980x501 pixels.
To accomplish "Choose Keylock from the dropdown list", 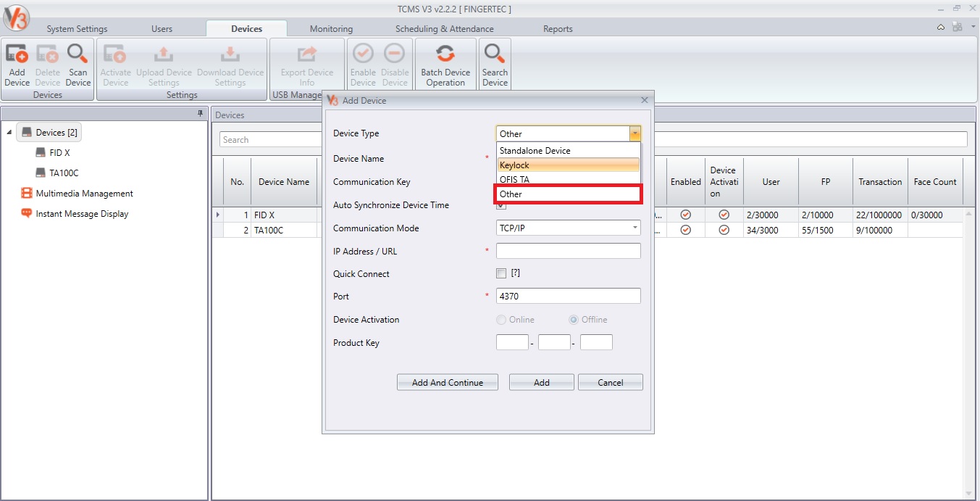I will pyautogui.click(x=568, y=165).
